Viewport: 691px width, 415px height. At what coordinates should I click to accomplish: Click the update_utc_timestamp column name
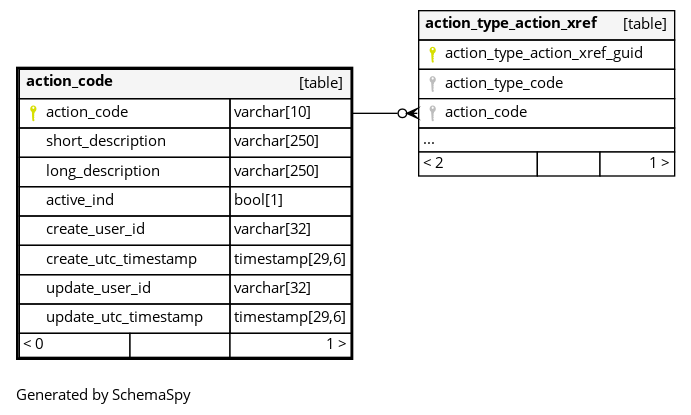point(124,317)
